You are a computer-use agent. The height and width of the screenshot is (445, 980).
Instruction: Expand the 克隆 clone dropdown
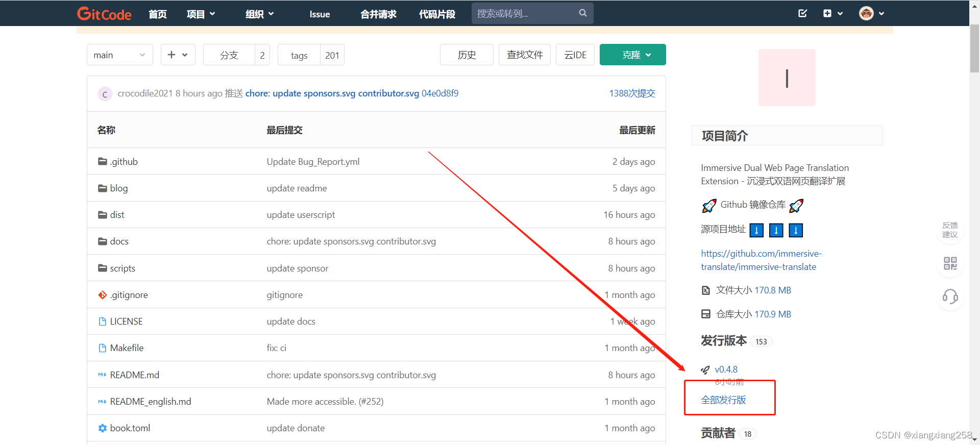click(632, 55)
